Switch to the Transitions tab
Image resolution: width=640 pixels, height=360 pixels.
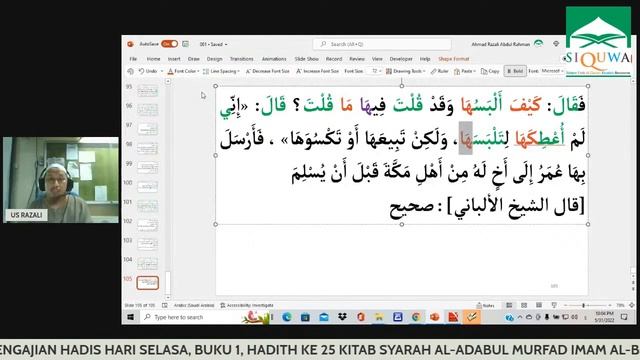[x=242, y=59]
